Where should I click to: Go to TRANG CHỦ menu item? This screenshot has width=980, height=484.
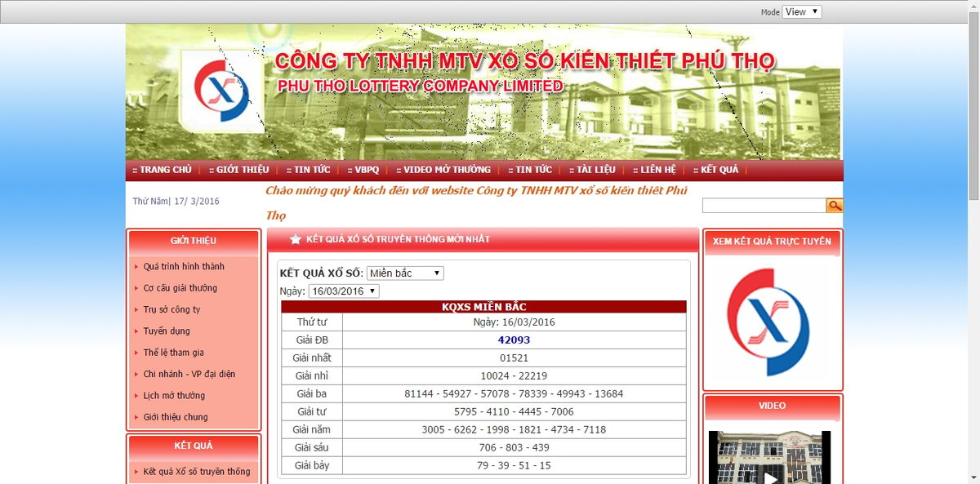pyautogui.click(x=162, y=170)
